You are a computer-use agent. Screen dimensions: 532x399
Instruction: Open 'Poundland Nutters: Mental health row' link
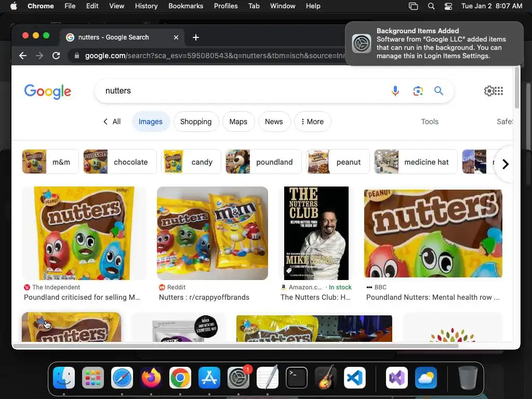click(x=433, y=297)
